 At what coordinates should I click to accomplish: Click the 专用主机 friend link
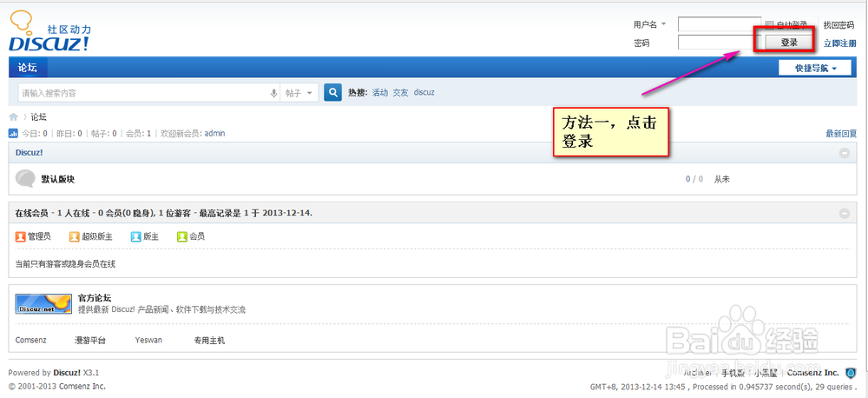pyautogui.click(x=209, y=341)
